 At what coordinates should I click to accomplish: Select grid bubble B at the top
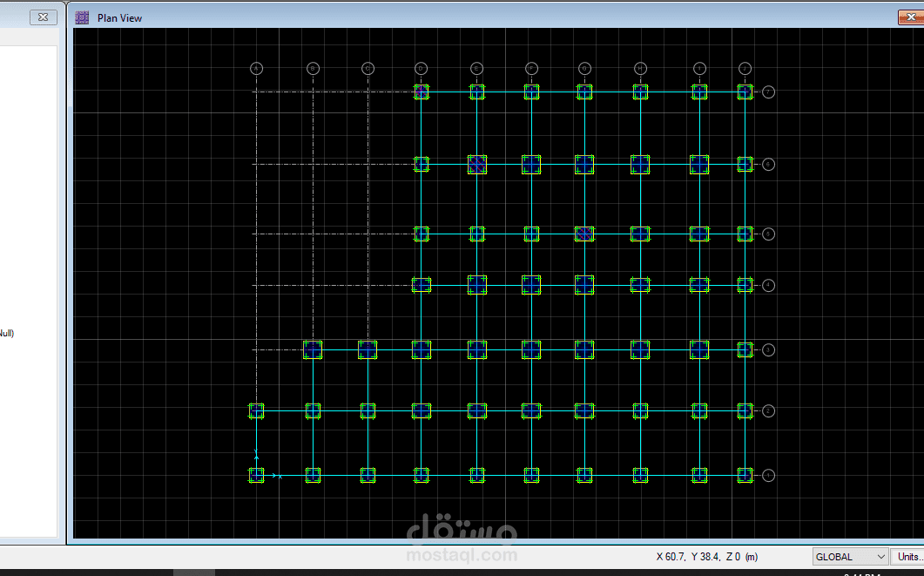[x=313, y=69]
